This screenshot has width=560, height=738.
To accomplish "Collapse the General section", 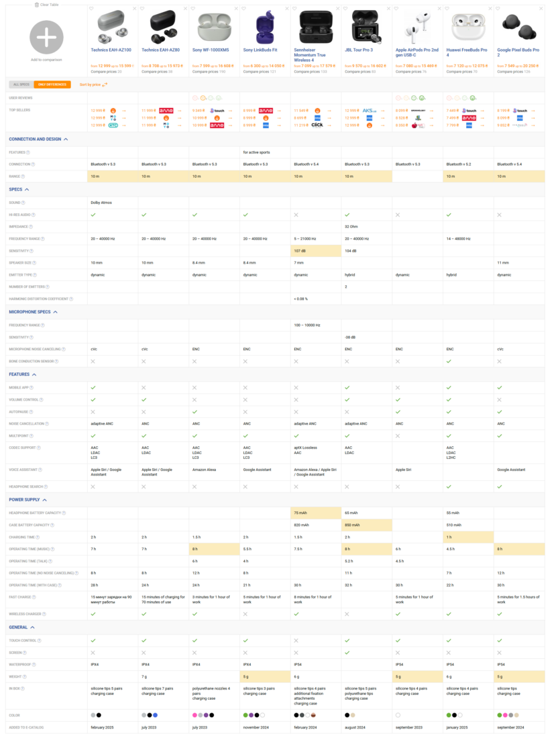I will tap(32, 627).
